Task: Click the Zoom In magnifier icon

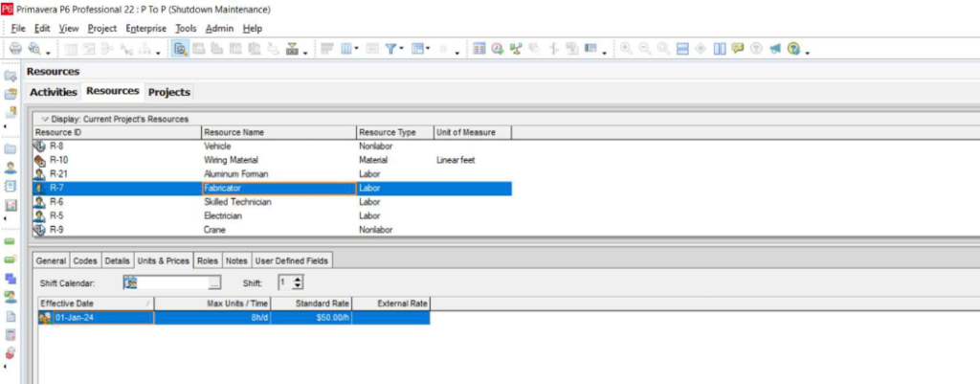Action: coord(626,49)
